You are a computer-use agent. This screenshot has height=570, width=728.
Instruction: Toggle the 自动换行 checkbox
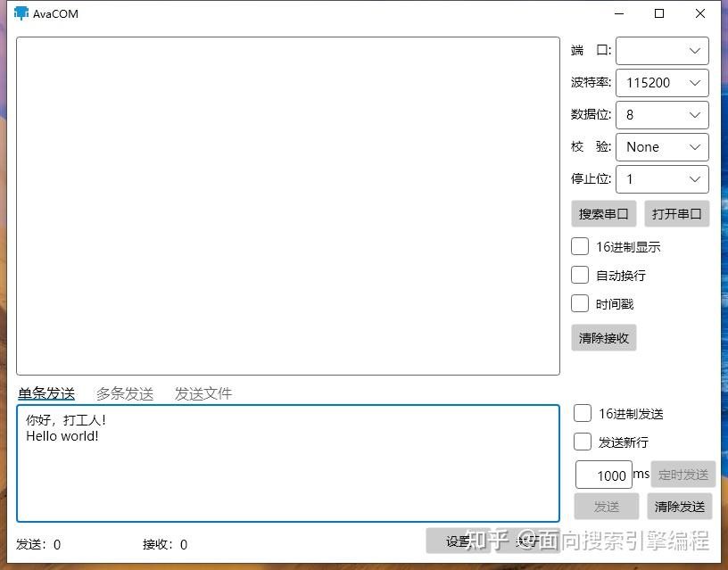[579, 275]
